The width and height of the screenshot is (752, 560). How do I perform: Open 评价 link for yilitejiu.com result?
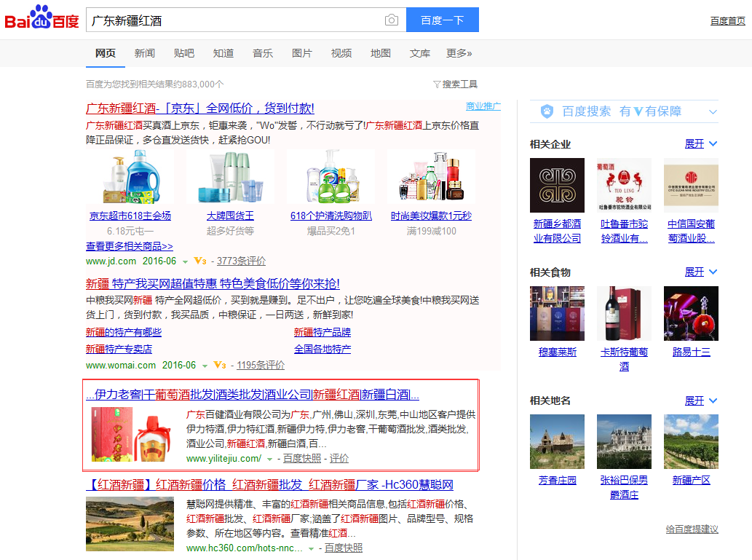(339, 458)
